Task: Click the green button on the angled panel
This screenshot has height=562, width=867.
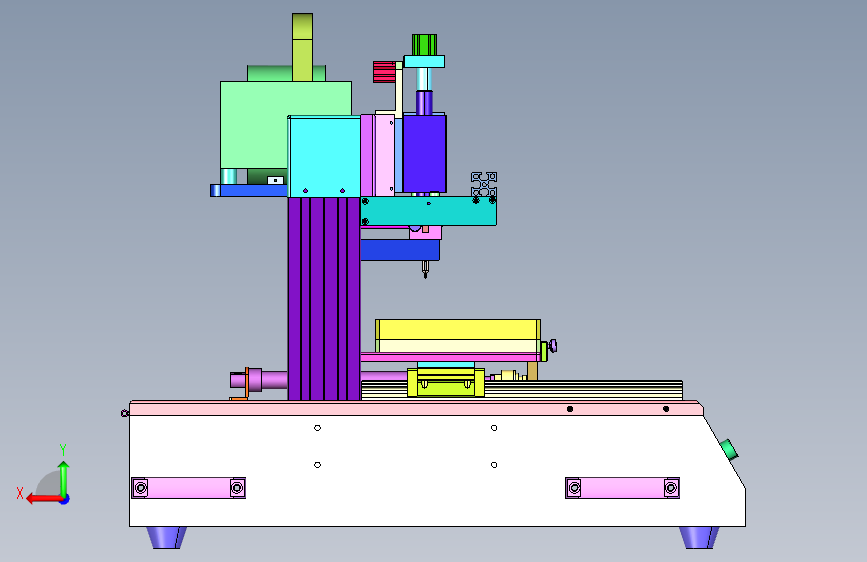Action: (x=729, y=449)
